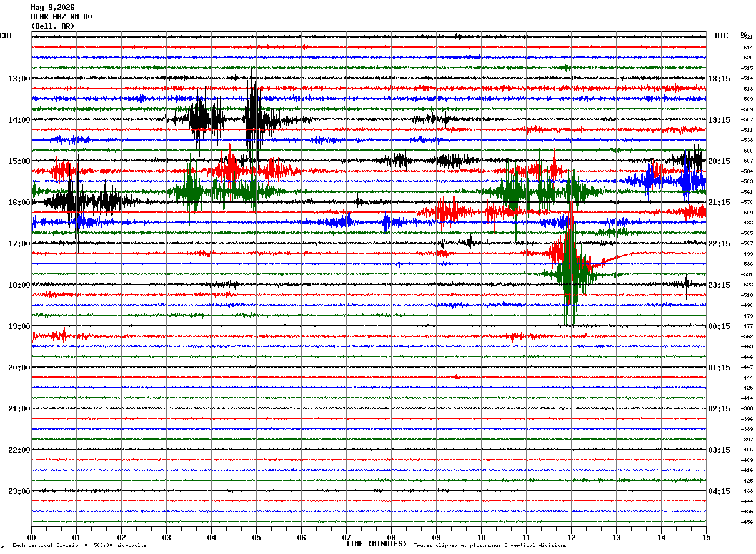Click the 04:15 UTC time label

point(719,491)
